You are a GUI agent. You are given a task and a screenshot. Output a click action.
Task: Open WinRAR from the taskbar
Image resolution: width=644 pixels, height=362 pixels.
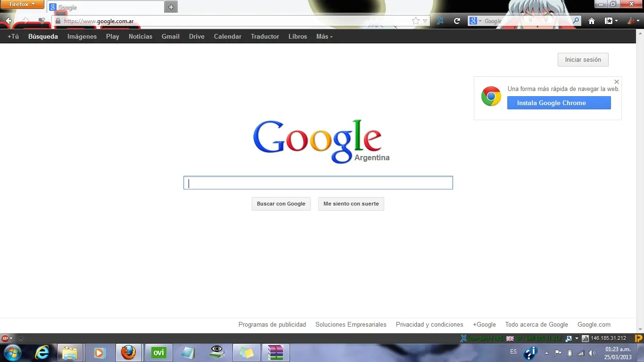(x=275, y=353)
